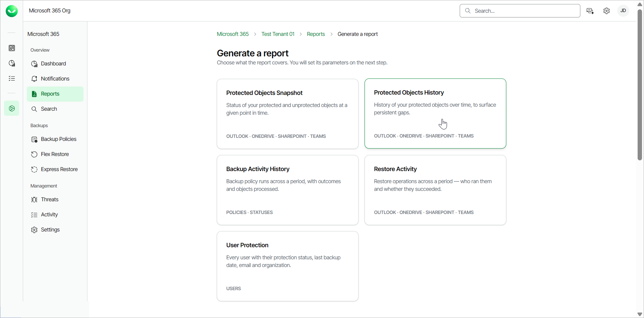
Task: Click the 'Generate a report' breadcrumb text
Action: 358,34
